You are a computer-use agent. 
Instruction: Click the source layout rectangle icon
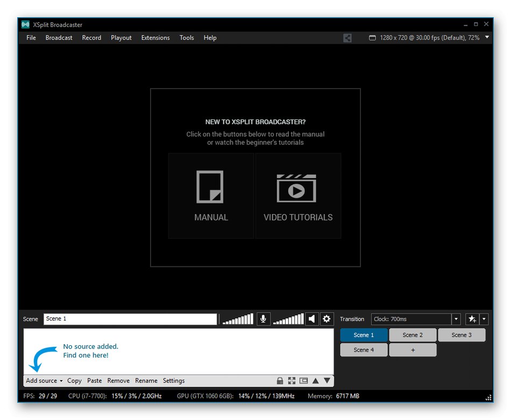[x=304, y=381]
